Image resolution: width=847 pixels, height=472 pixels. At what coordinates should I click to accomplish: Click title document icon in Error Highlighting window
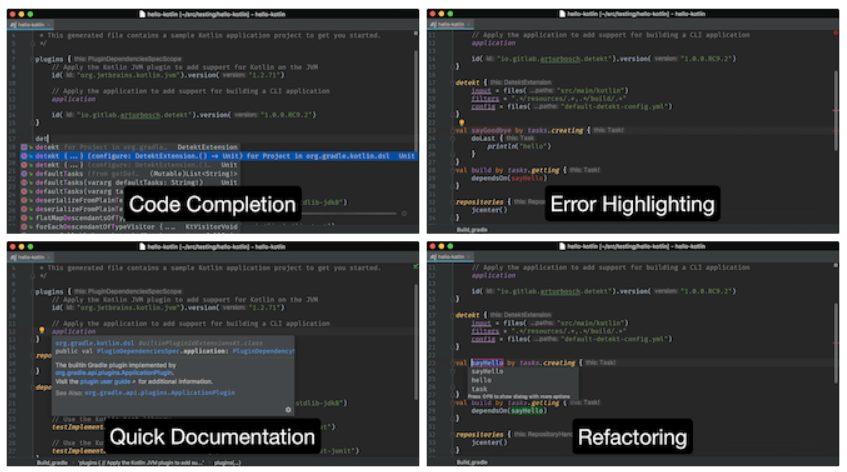click(x=562, y=14)
